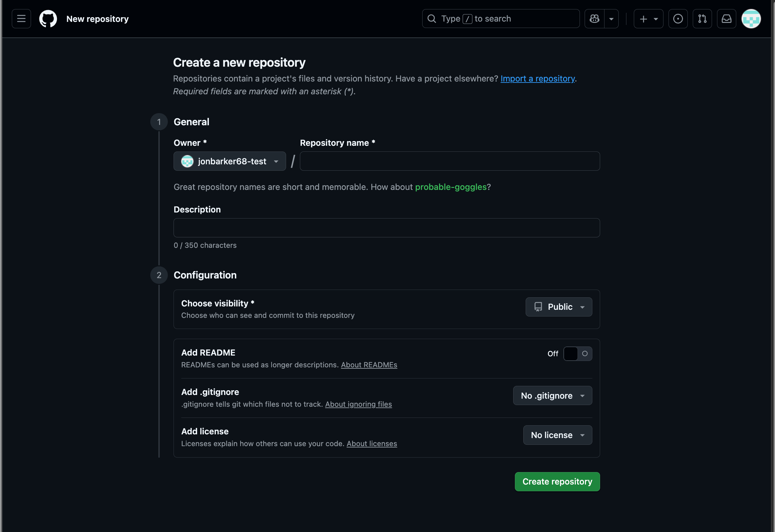
Task: Open Copilot chat icon
Action: 594,19
